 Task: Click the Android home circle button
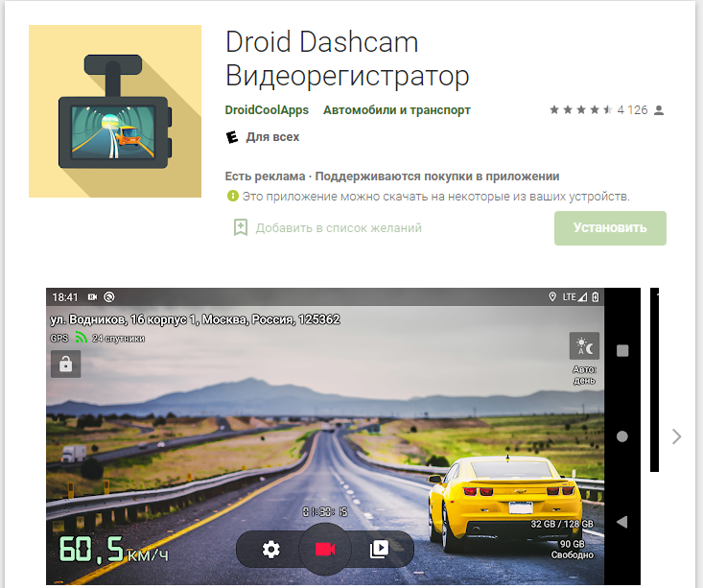tap(621, 436)
